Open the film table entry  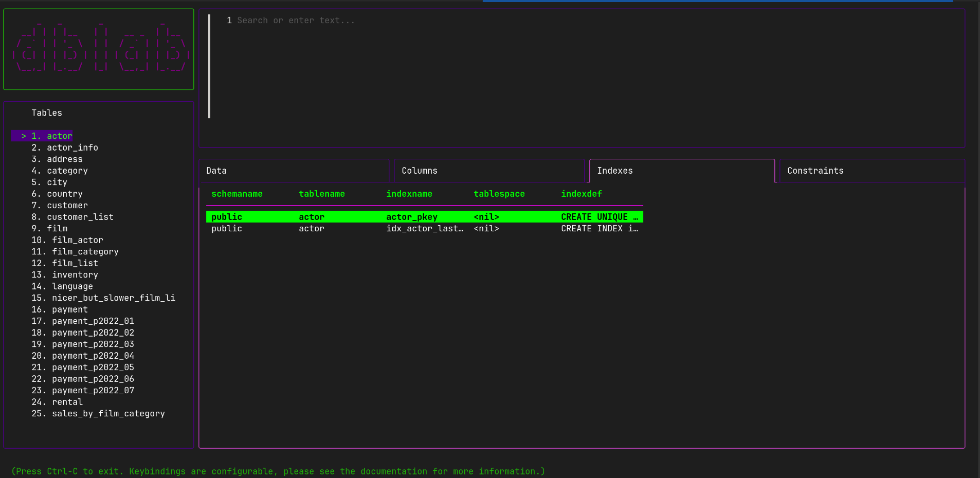(x=49, y=229)
